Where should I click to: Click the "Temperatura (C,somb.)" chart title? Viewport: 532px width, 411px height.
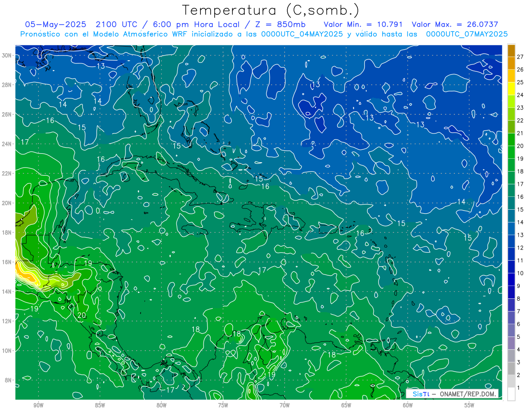click(271, 10)
